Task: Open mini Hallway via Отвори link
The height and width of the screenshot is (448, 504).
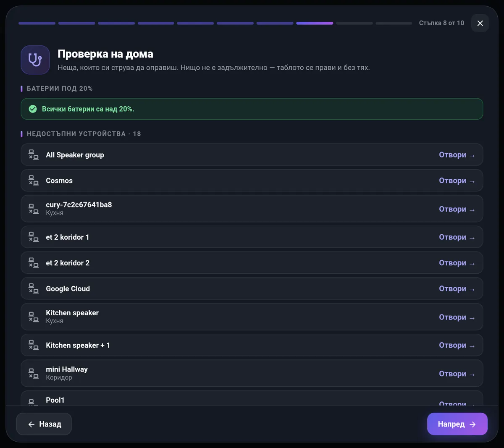Action: tap(457, 374)
